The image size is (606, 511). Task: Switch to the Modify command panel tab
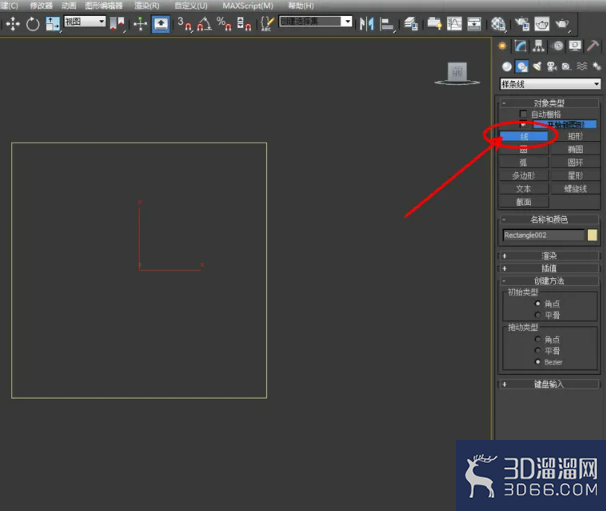click(520, 46)
